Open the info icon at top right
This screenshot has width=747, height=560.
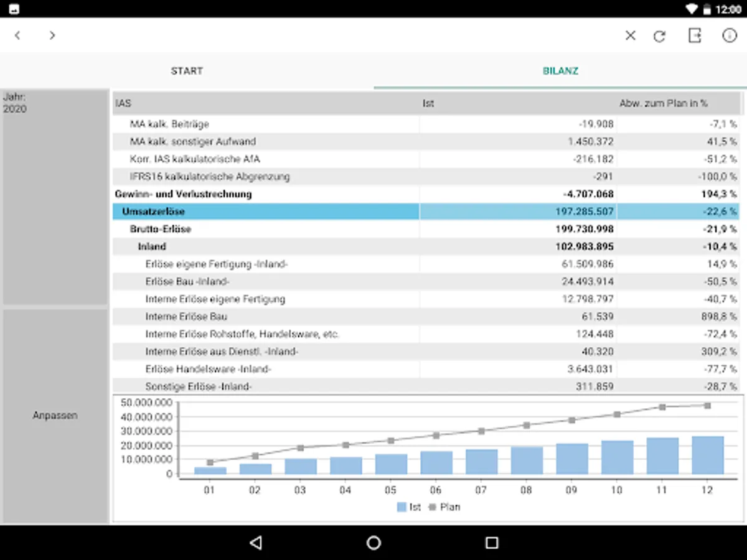pos(729,35)
